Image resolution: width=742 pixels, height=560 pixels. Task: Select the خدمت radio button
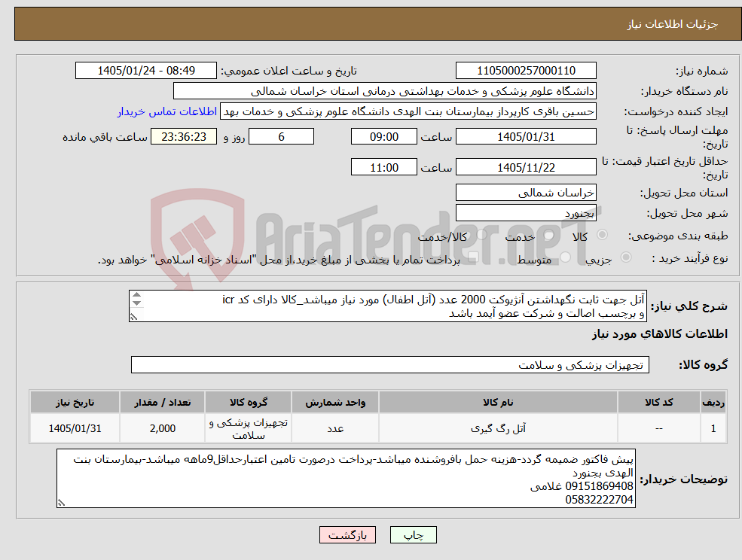pyautogui.click(x=549, y=235)
